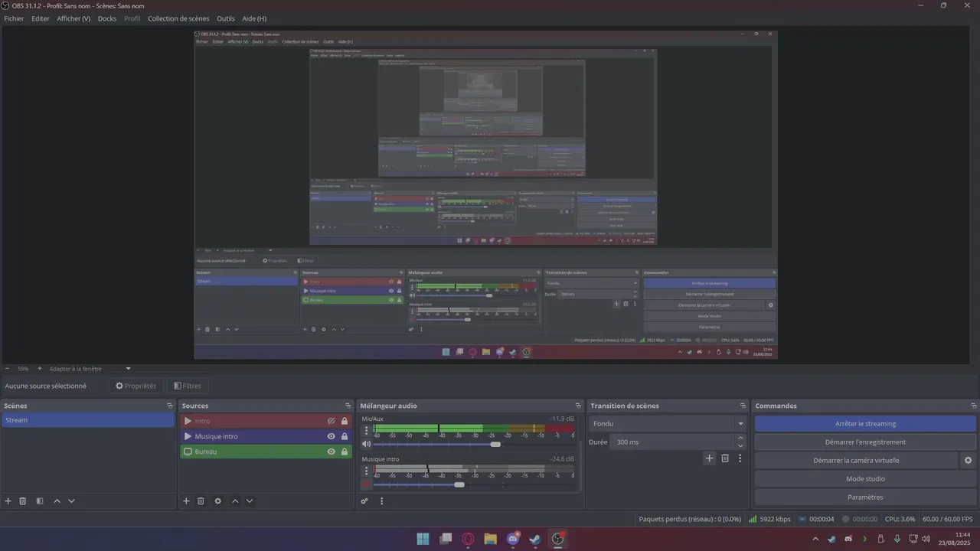Open the Afficher (V) menu

(73, 18)
